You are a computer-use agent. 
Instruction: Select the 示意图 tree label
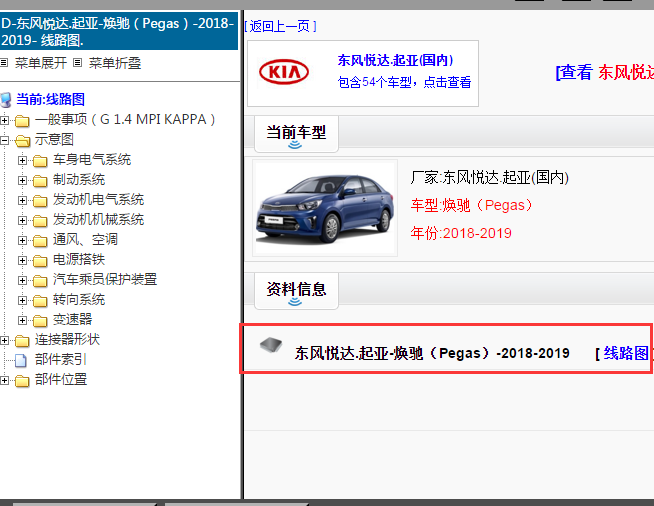54,140
